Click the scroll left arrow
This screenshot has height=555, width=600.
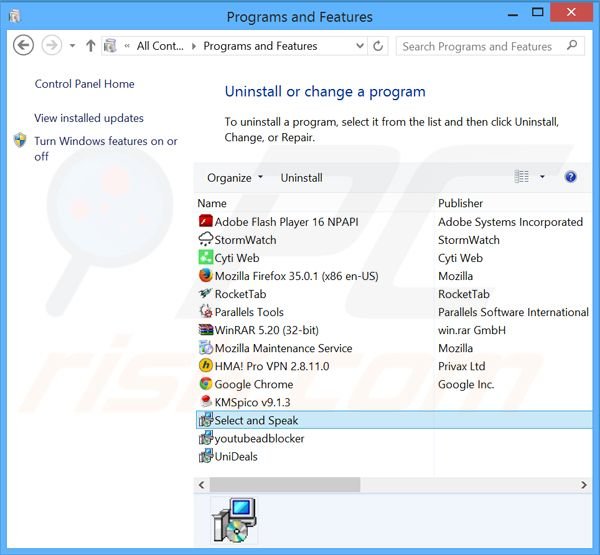click(202, 485)
